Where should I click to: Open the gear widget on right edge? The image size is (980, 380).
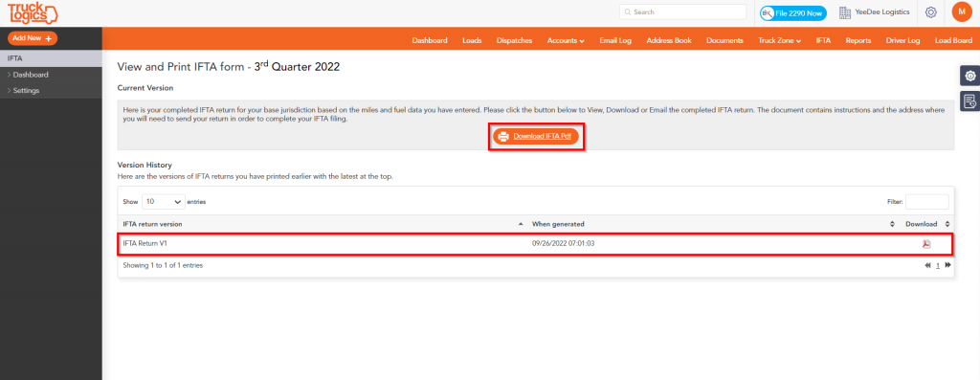(970, 76)
